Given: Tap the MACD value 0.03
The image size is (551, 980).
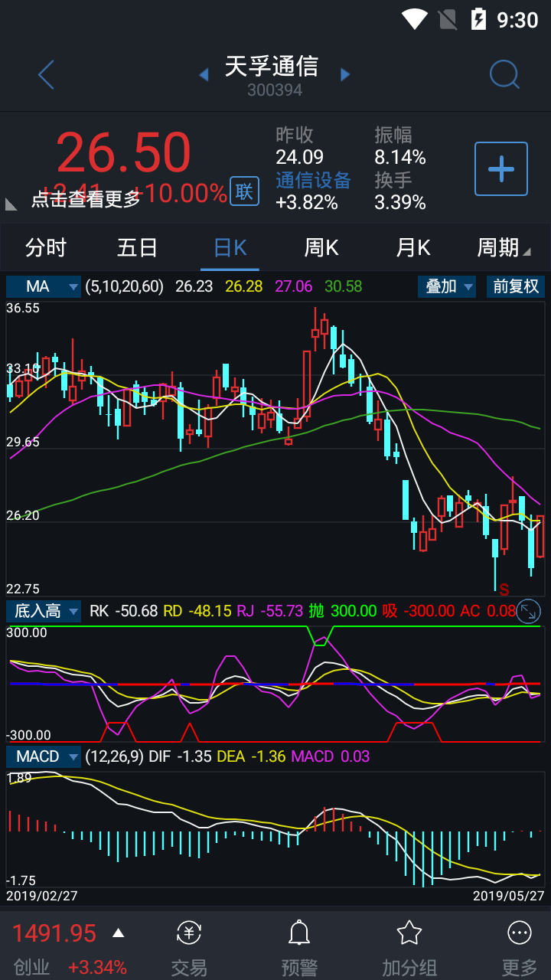Looking at the screenshot, I should pyautogui.click(x=355, y=756).
